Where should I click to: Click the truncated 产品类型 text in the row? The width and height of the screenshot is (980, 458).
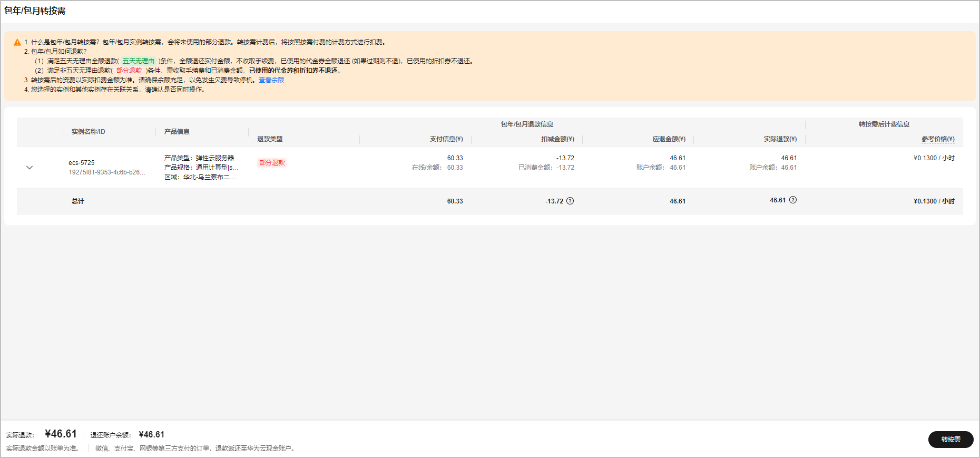(x=202, y=158)
